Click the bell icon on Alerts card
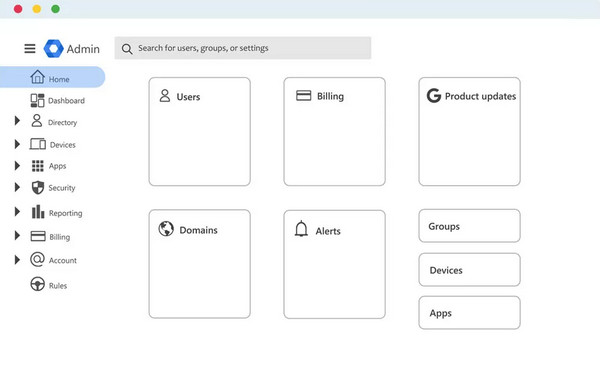 coord(301,229)
